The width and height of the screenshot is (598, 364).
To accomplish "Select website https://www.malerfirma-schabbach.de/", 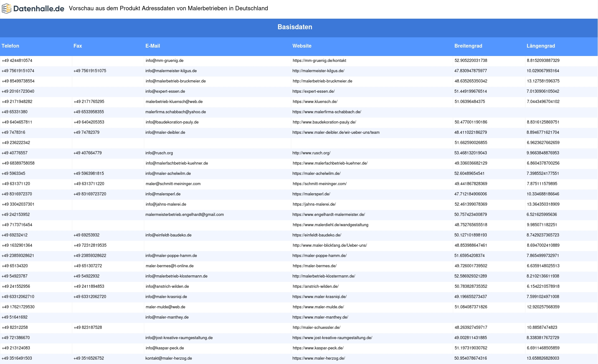I will pos(327,112).
